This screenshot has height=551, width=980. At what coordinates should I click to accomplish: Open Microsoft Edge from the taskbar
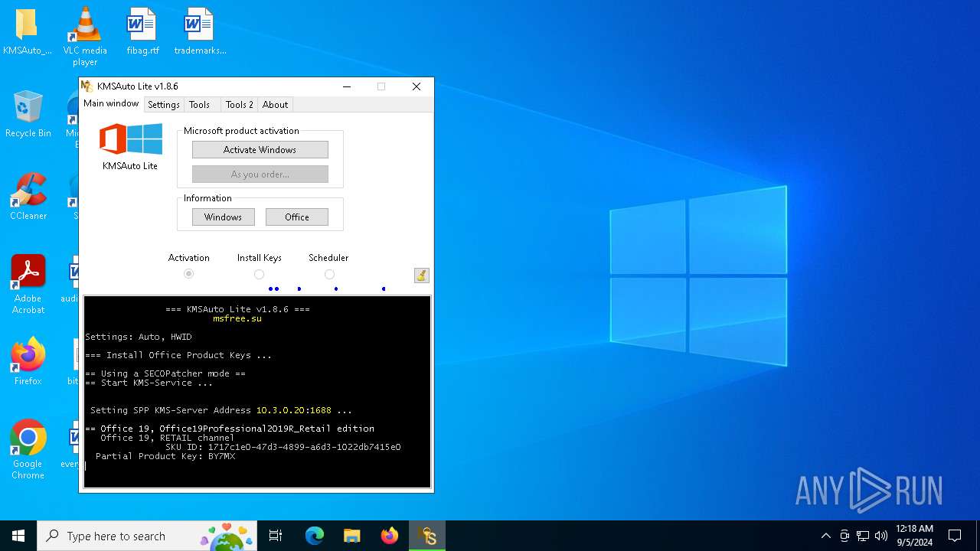pyautogui.click(x=315, y=536)
